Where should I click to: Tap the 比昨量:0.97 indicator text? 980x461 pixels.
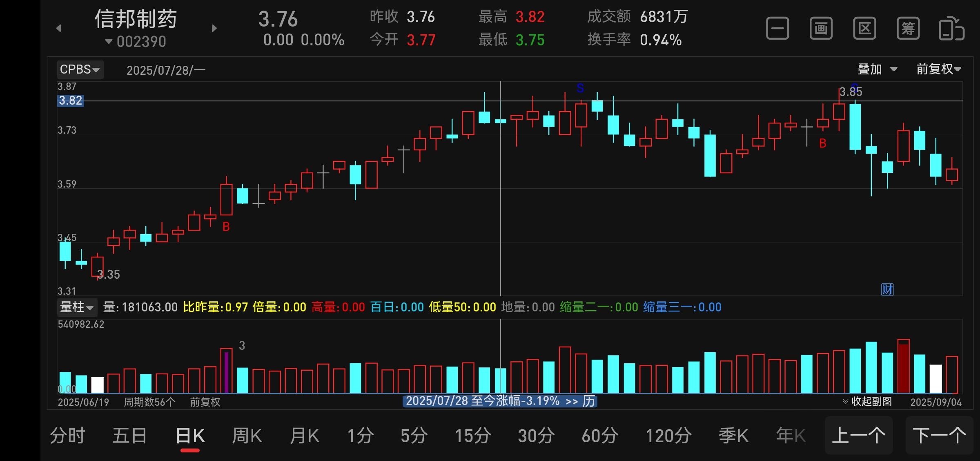point(215,307)
